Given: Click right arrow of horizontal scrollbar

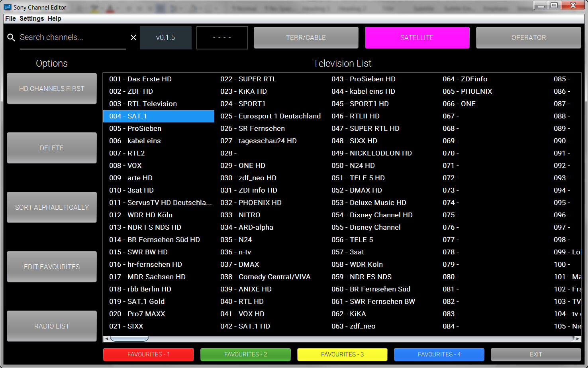Looking at the screenshot, I should [578, 338].
